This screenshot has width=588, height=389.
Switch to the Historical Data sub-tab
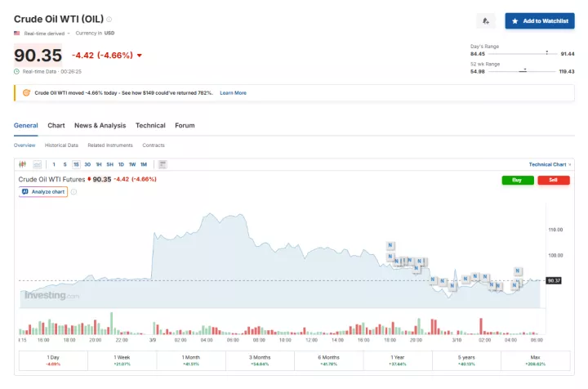click(61, 145)
